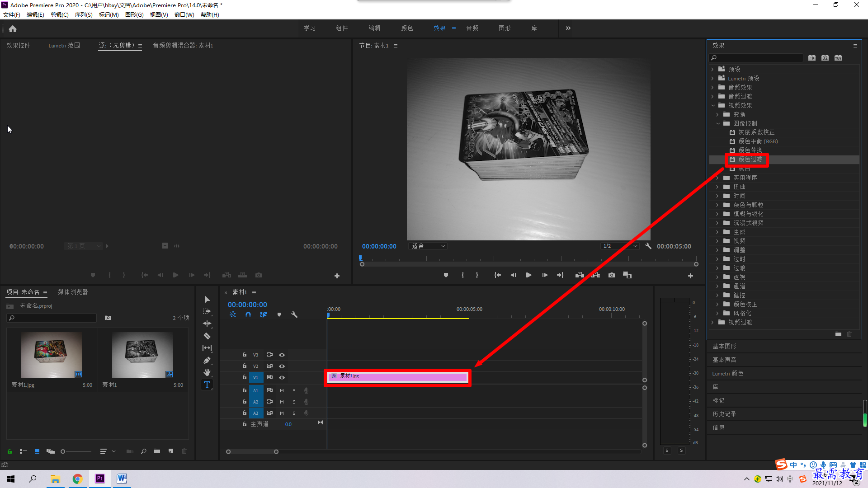Toggle V2 track output eye
The height and width of the screenshot is (488, 868).
point(282,366)
